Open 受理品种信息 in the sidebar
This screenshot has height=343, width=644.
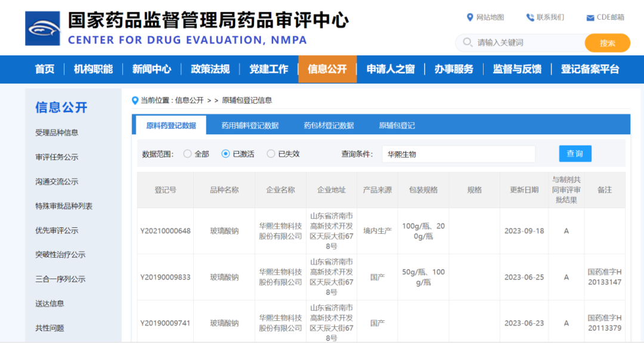(x=57, y=132)
